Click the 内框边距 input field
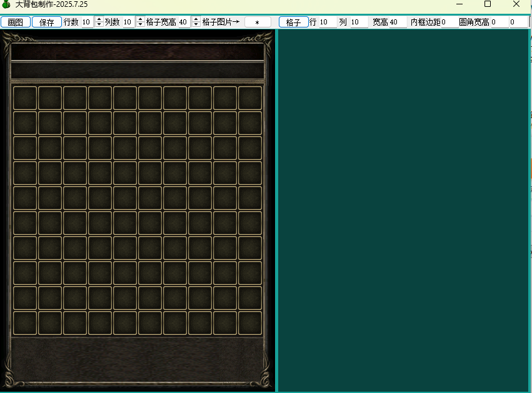Screen dimensions: 532x393 pos(449,22)
